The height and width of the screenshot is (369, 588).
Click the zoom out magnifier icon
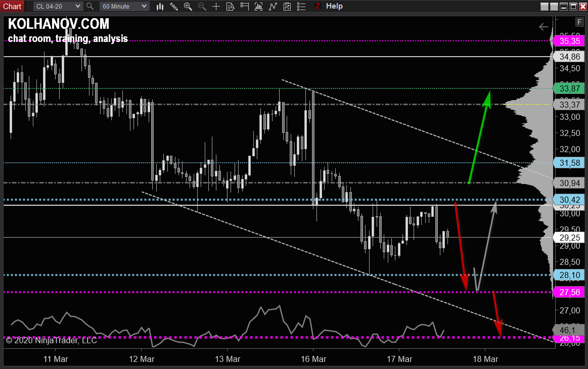[202, 7]
